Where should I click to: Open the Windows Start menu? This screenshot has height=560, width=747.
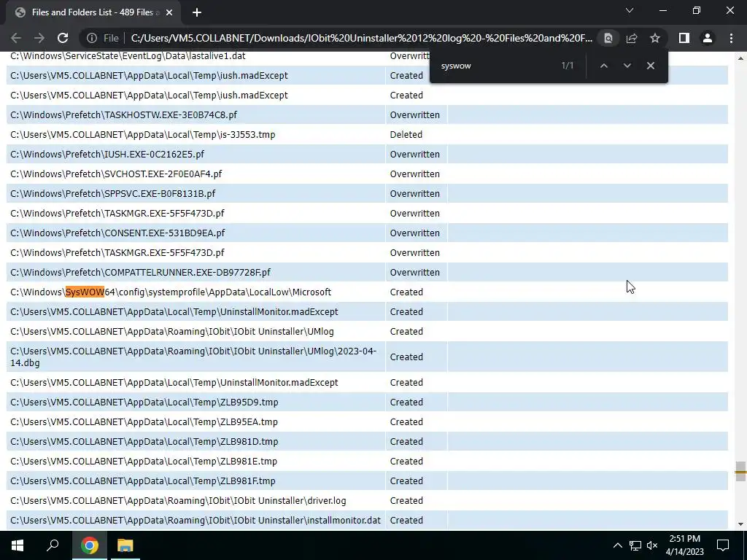tap(18, 545)
